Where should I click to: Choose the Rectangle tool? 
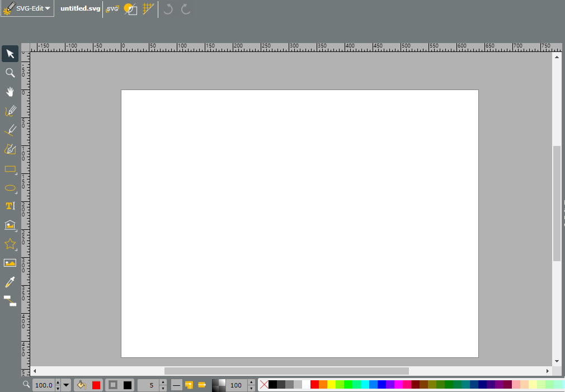coord(10,169)
